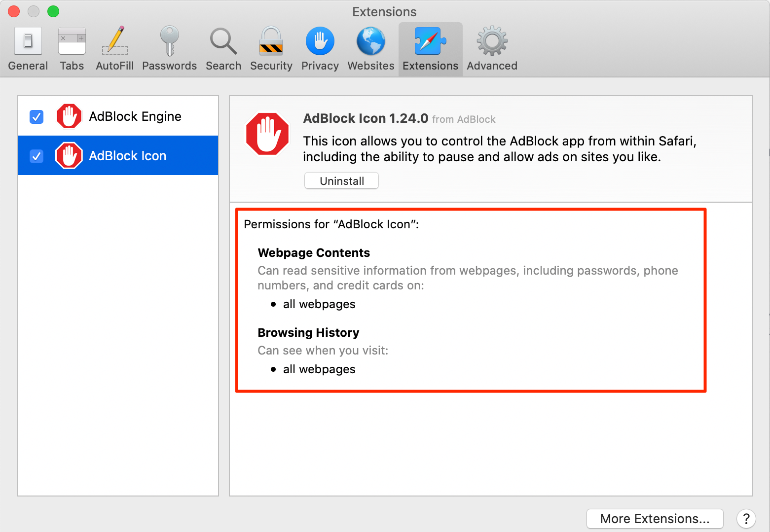Click the help question mark button
Viewport: 770px width, 532px height.
[x=746, y=519]
